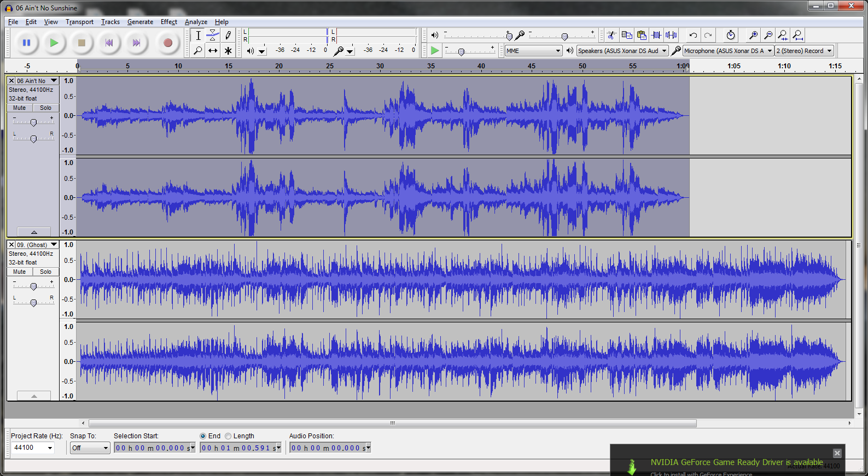This screenshot has height=476, width=868.
Task: Collapse the 06 Ain't No track
Action: 34,232
